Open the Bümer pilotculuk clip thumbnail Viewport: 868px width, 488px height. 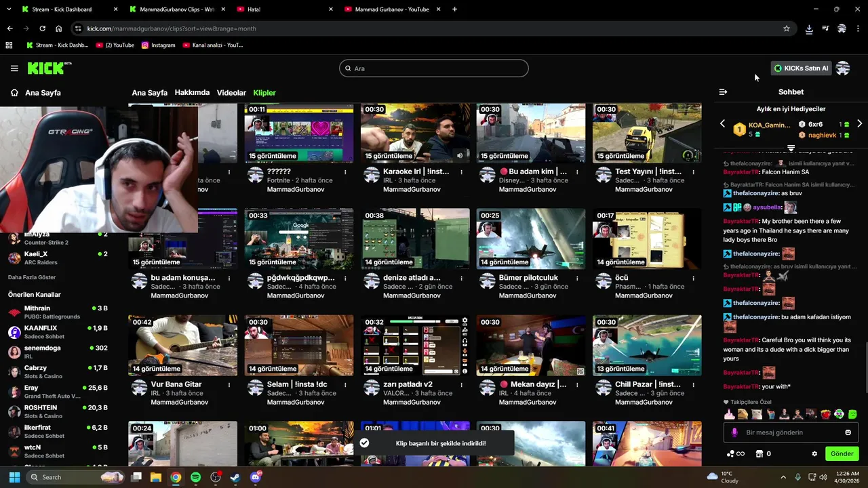[x=530, y=239]
